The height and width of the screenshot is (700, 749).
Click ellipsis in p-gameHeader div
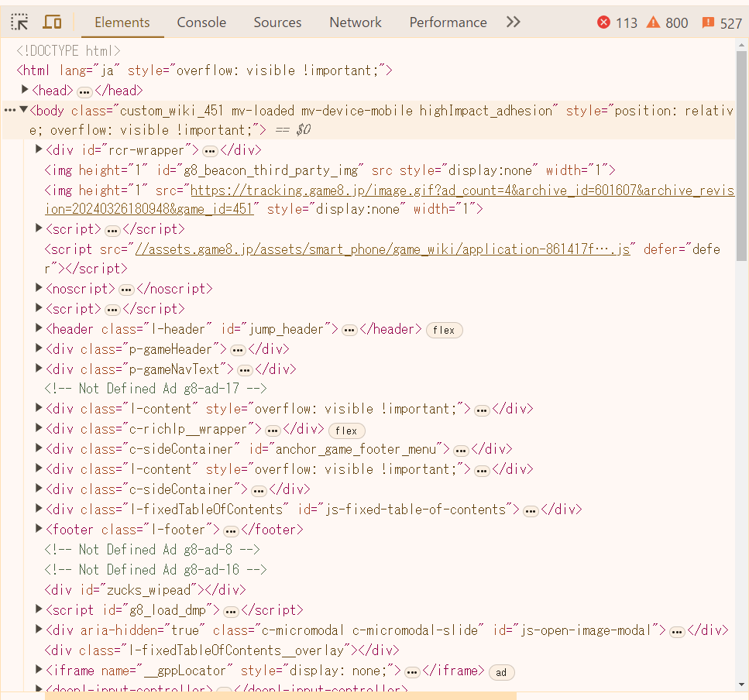click(x=238, y=351)
